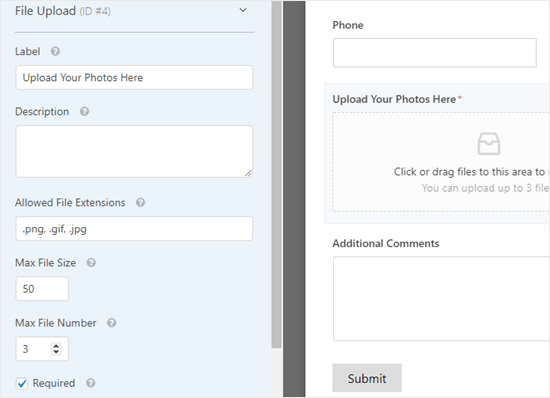This screenshot has height=398, width=550.
Task: Click the Additional Comments text area
Action: [x=441, y=298]
